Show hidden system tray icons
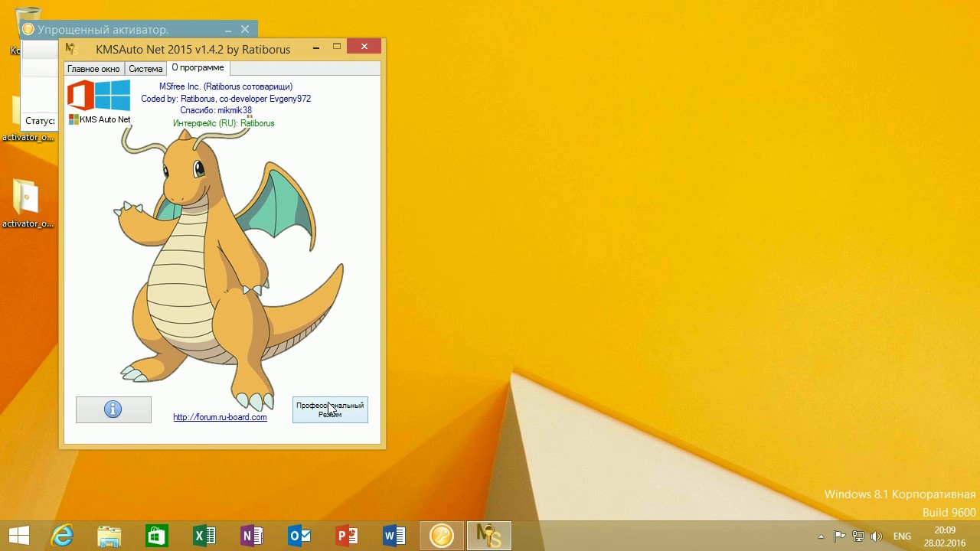Viewport: 980px width, 551px height. tap(822, 536)
